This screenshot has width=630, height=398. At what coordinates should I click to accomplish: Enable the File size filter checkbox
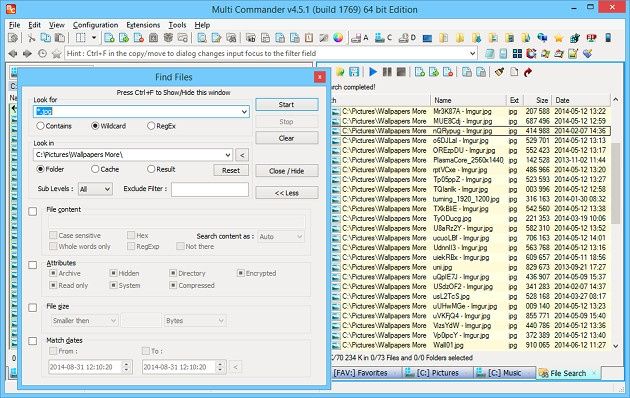(x=33, y=308)
